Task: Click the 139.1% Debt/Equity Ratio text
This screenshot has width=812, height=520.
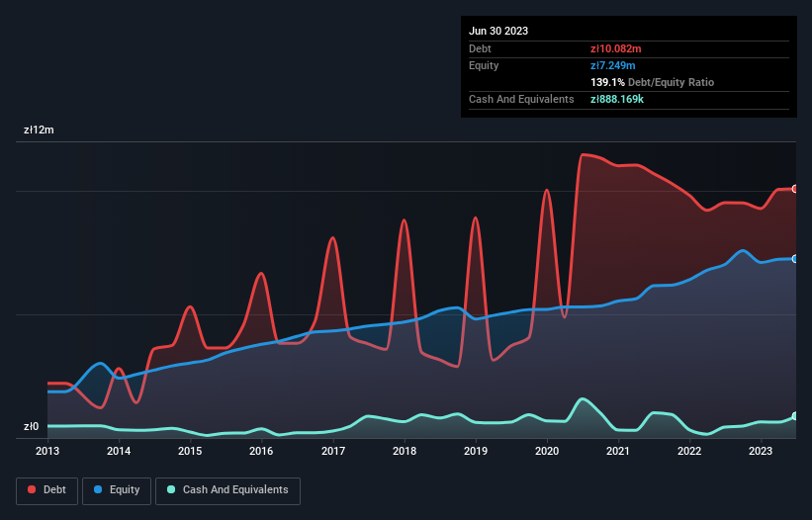Action: (652, 82)
